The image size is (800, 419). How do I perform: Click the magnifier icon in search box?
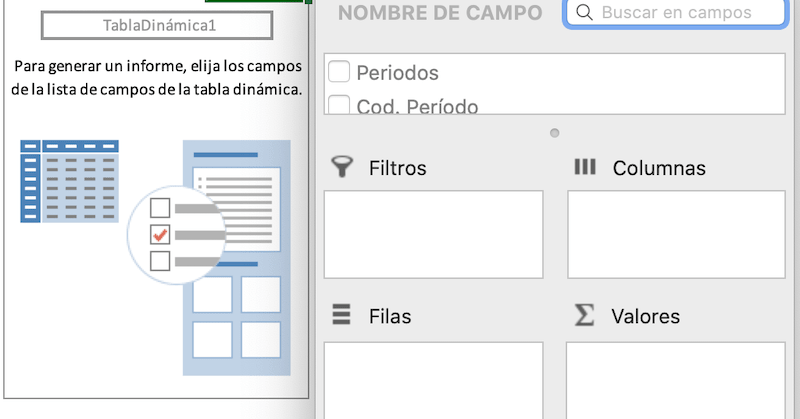click(583, 13)
